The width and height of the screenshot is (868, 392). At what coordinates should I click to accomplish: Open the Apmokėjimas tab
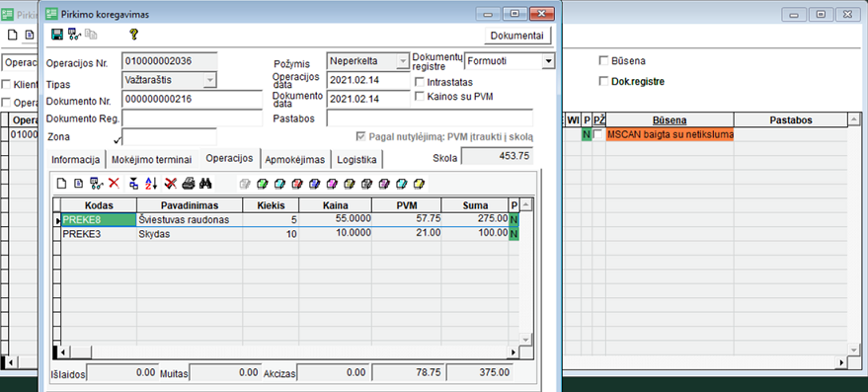click(295, 160)
